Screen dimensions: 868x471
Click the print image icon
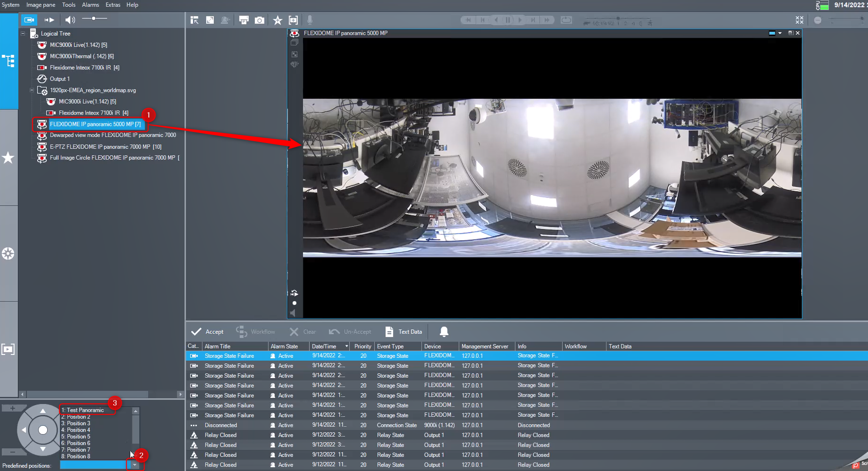(x=244, y=20)
